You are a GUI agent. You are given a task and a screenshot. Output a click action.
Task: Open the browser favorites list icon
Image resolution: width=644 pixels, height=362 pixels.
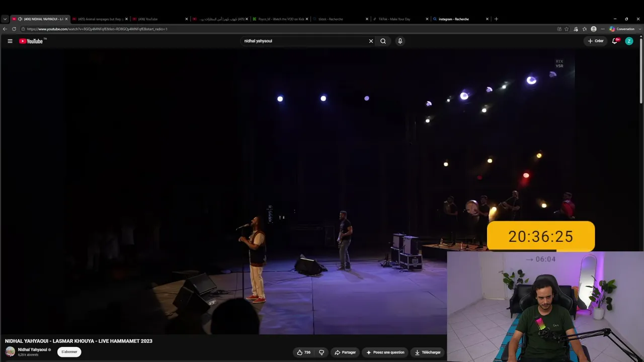click(x=585, y=29)
